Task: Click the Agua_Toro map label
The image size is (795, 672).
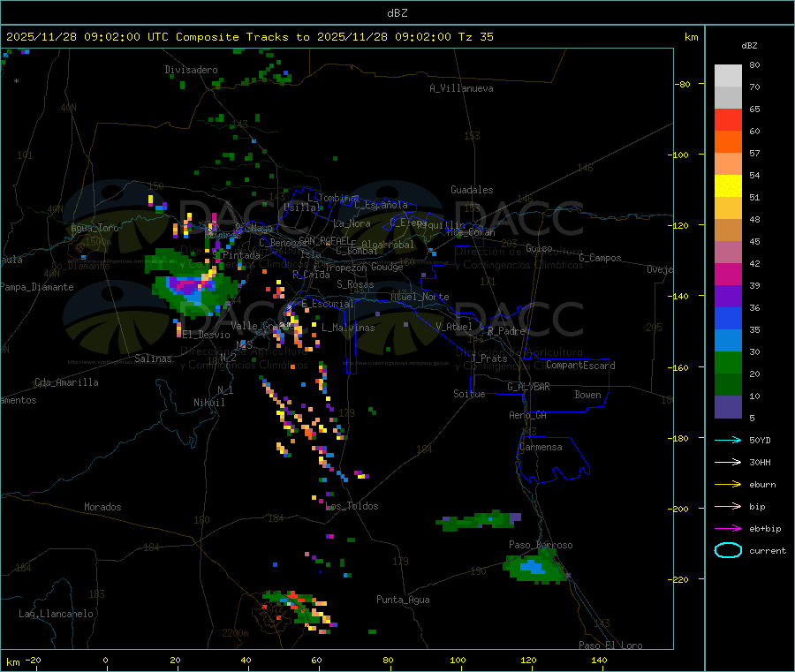Action: (x=95, y=228)
